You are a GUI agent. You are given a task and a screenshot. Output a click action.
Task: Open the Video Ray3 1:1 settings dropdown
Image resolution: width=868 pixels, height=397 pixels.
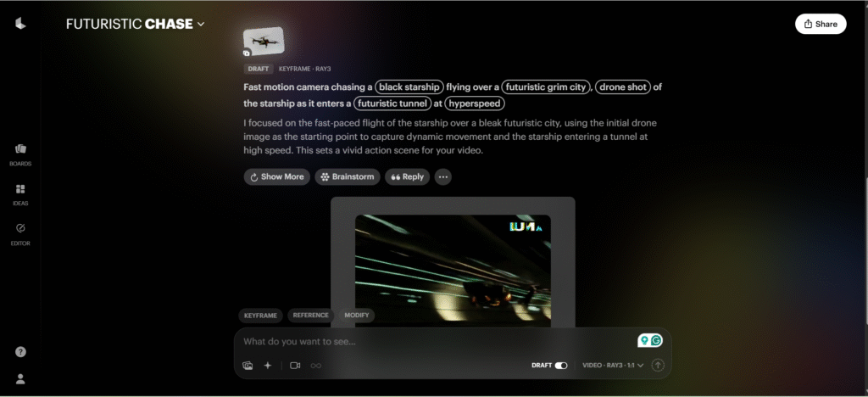tap(613, 366)
